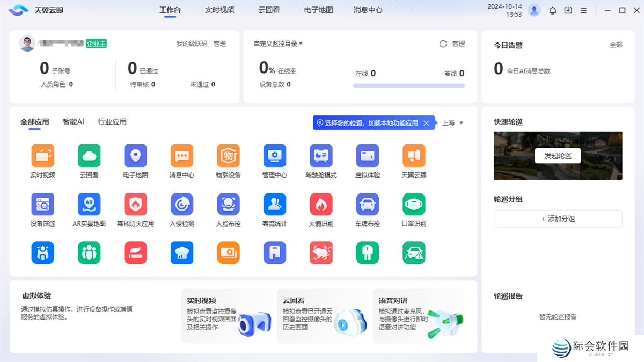Screen dimensions: 644x362
Task: Launch the 火情识别 app
Action: [320, 205]
